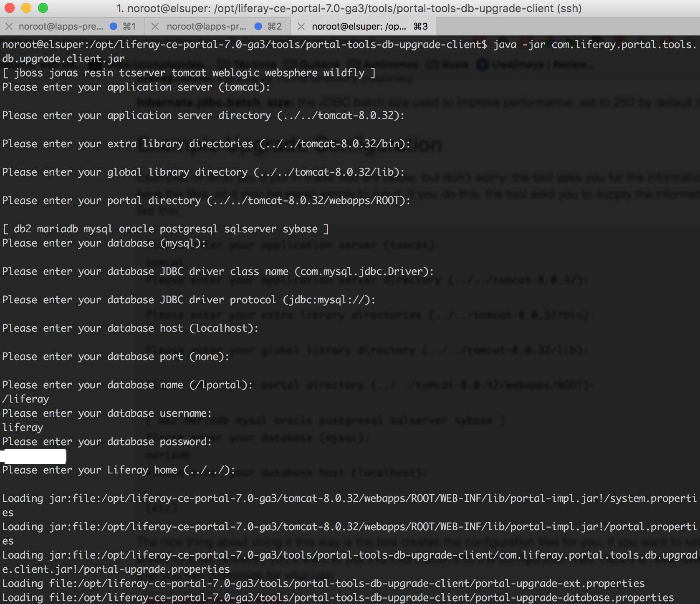This screenshot has width=700, height=604.
Task: Click the Loading portal-upgrade-ext.properties line
Action: coord(323,584)
